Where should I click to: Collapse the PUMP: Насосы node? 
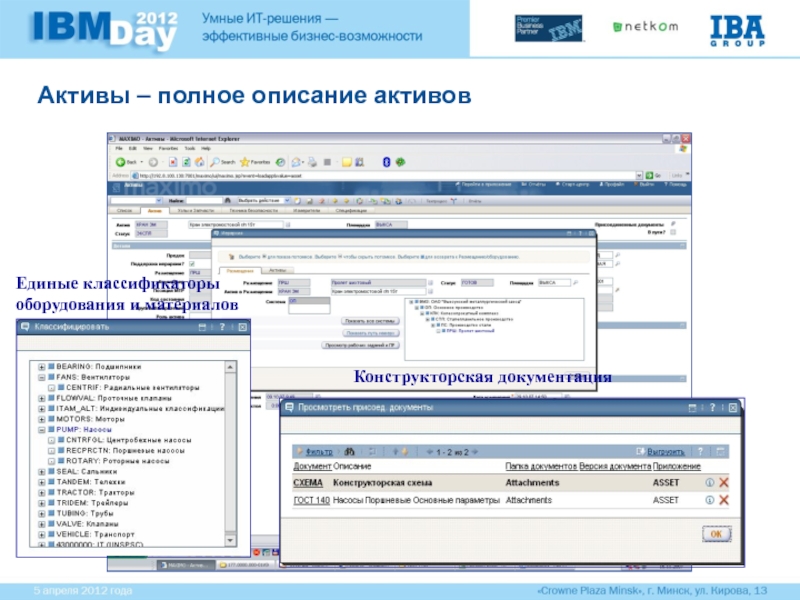pyautogui.click(x=42, y=430)
